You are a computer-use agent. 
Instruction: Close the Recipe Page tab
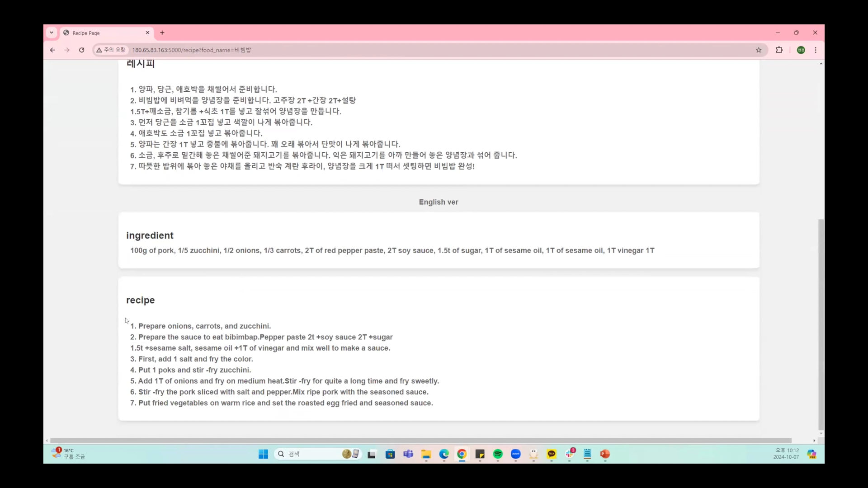point(147,33)
